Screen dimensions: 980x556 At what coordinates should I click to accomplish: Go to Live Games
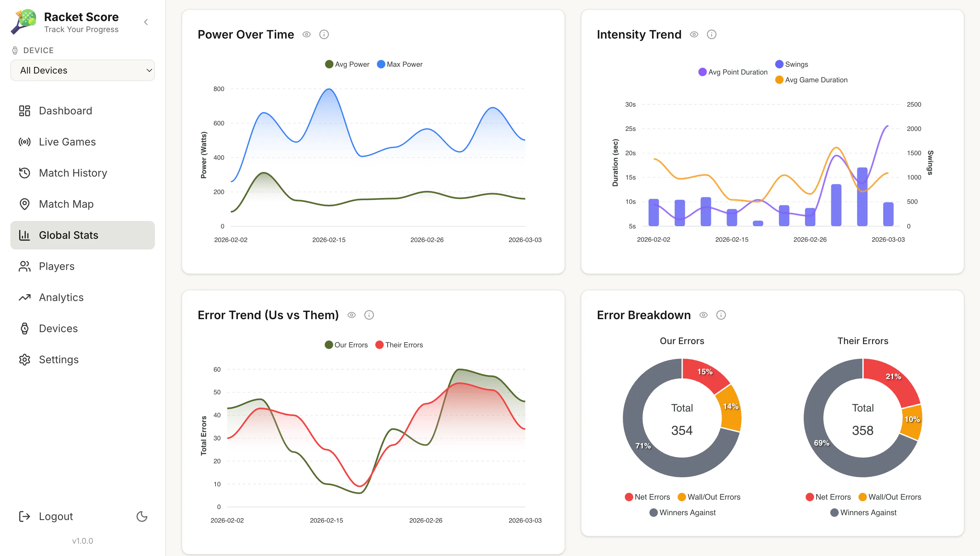[x=83, y=142]
